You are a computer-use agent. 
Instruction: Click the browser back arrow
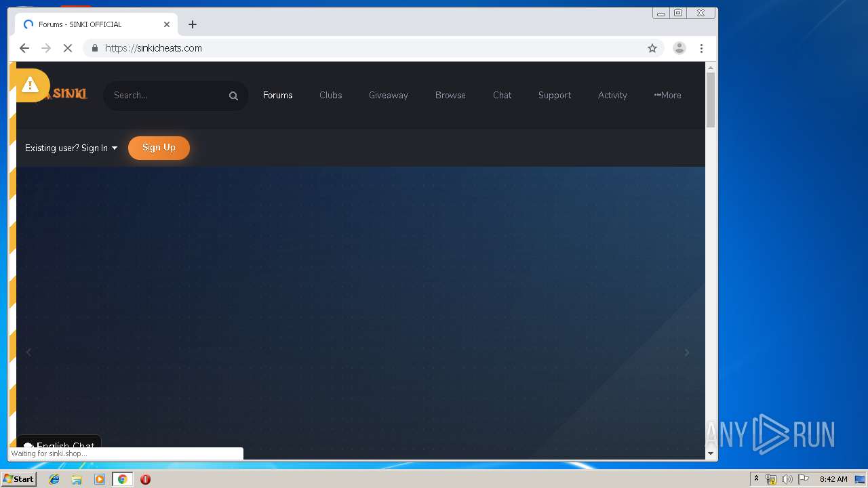point(24,48)
